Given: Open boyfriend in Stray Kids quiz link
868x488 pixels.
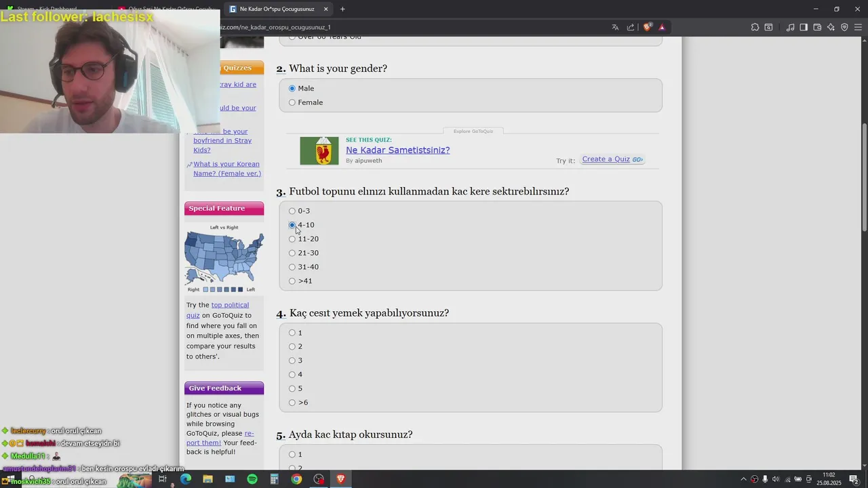Looking at the screenshot, I should click(x=222, y=141).
